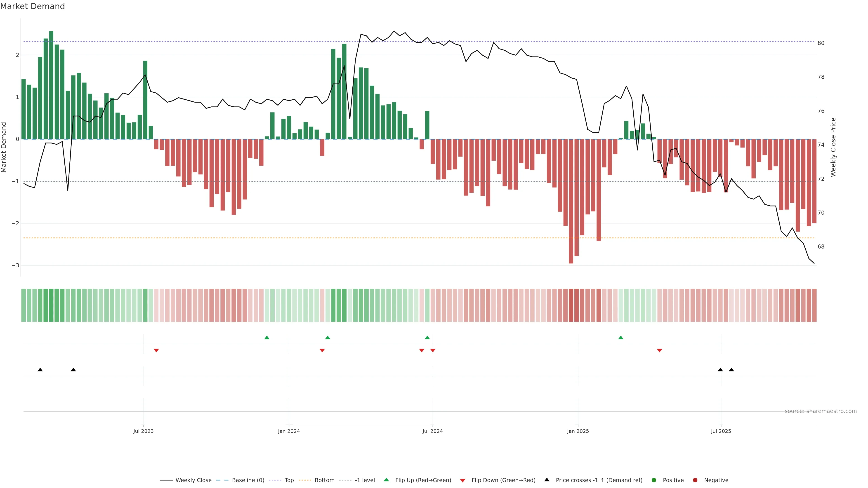Click the black Price crosses -1 legend triangle
The image size is (868, 488).
click(547, 480)
